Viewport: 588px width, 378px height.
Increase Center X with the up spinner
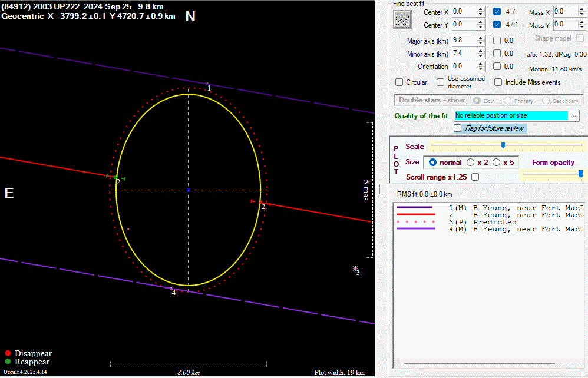coord(481,9)
